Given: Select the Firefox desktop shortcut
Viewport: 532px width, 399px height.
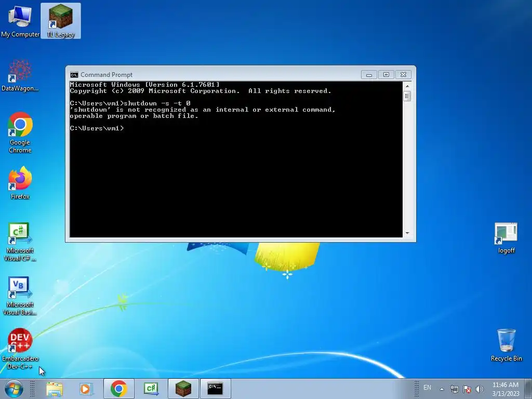Looking at the screenshot, I should click(20, 183).
